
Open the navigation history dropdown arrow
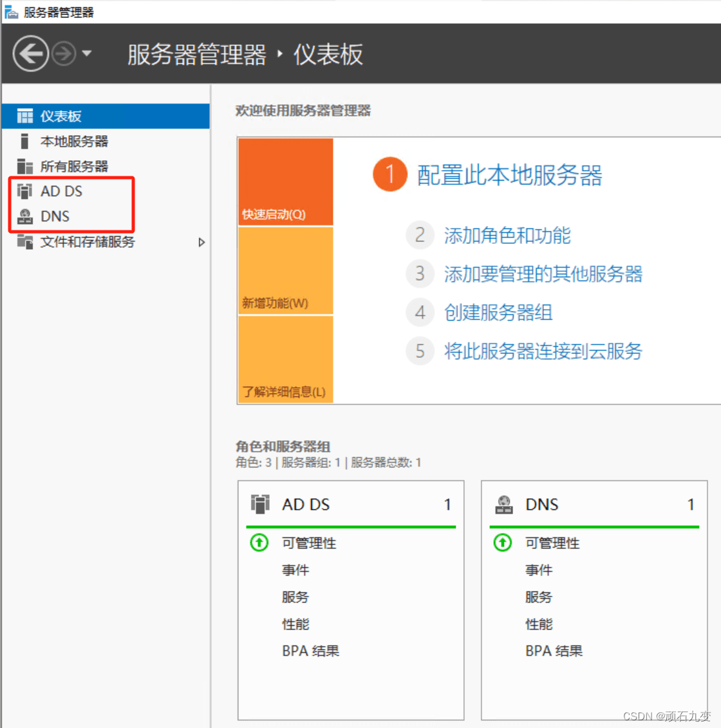(87, 53)
